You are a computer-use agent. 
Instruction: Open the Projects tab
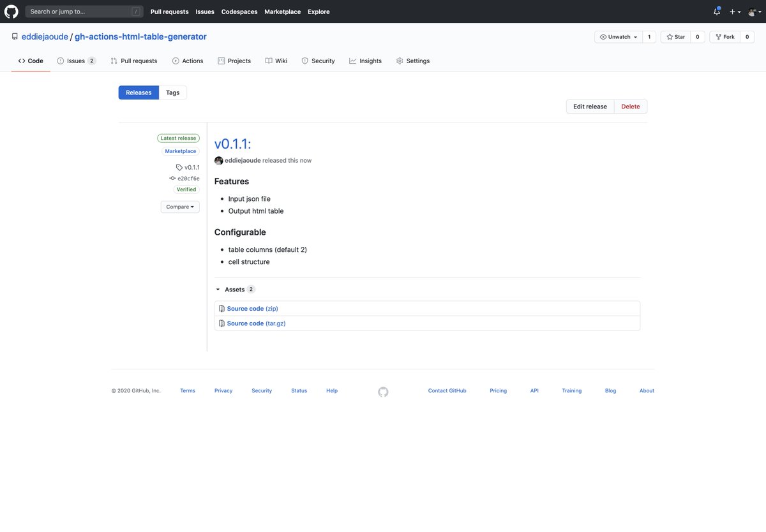[x=234, y=61]
